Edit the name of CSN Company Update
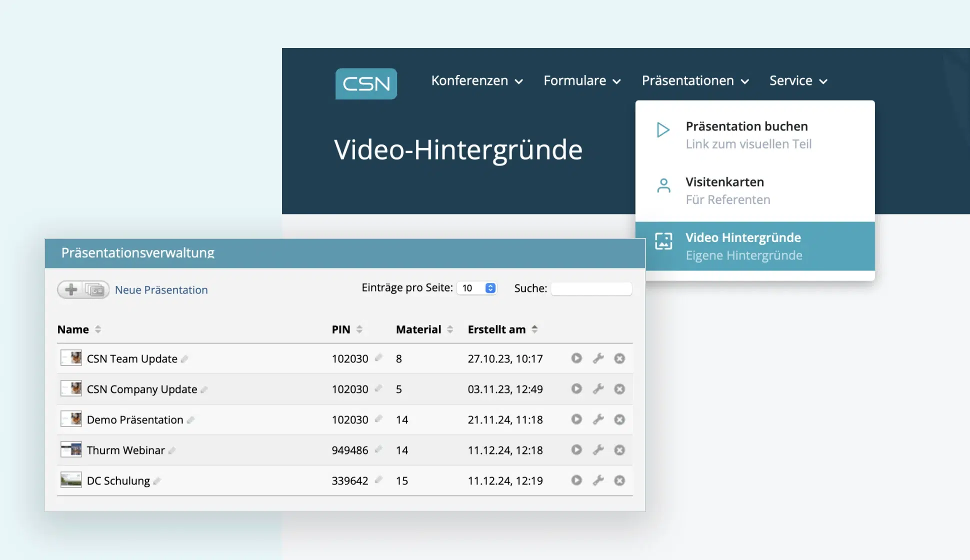Image resolution: width=970 pixels, height=560 pixels. [x=205, y=389]
